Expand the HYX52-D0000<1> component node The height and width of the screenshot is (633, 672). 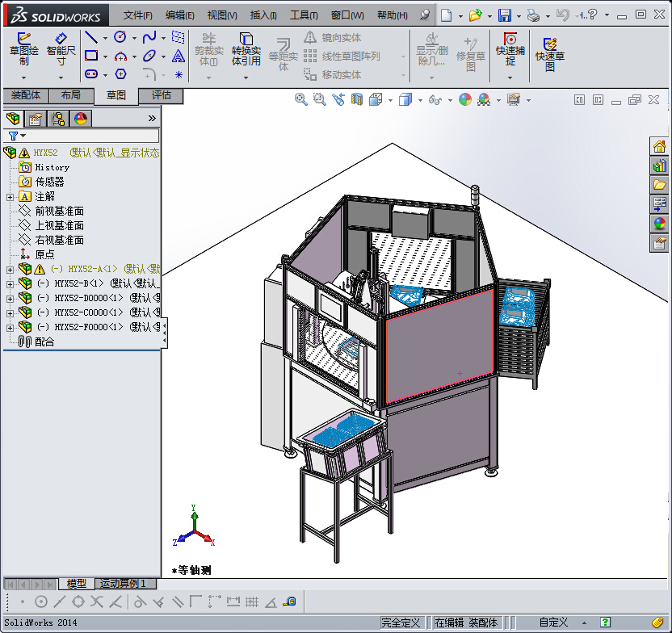pyautogui.click(x=10, y=299)
